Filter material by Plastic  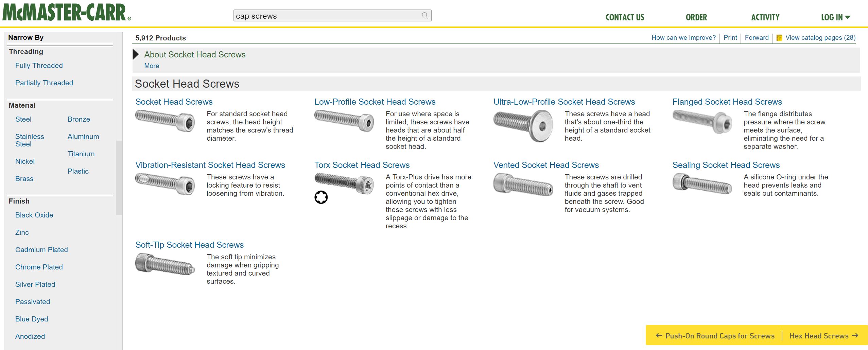pos(78,171)
